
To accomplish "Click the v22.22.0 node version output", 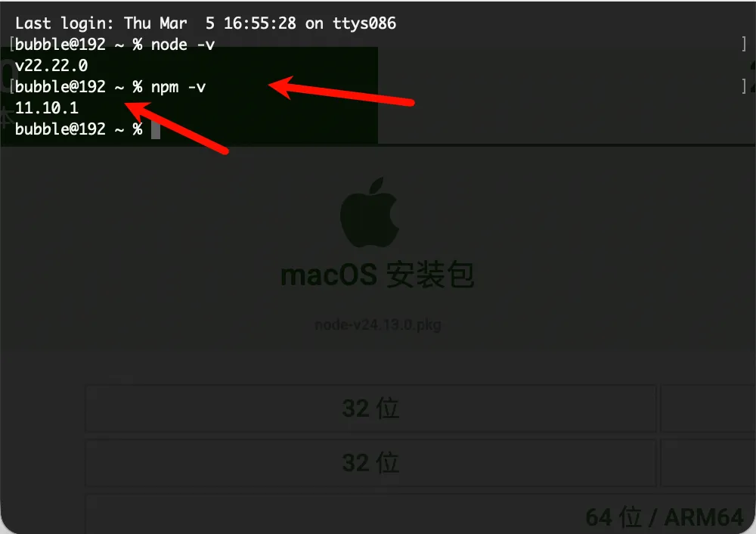I will click(51, 66).
